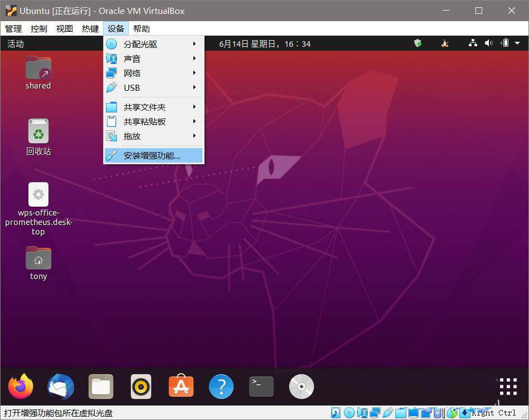Open the system menu dropdown arrow
The image size is (529, 420).
pos(517,43)
